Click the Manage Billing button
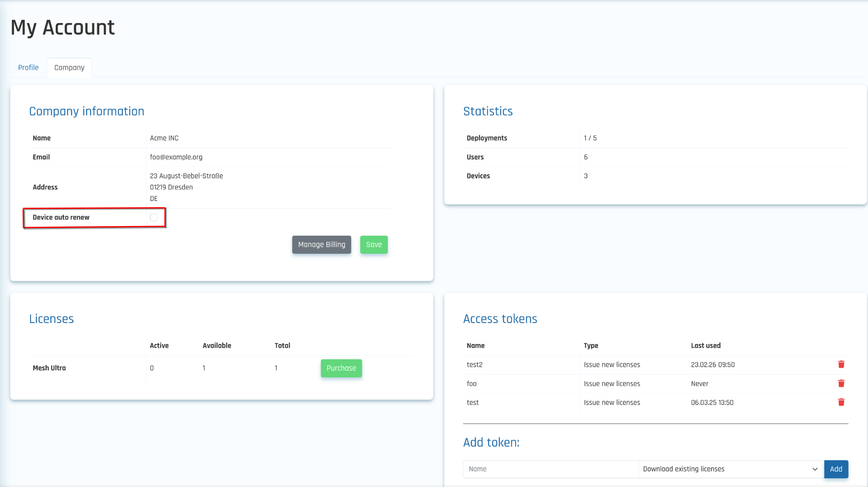The image size is (868, 487). (x=321, y=245)
